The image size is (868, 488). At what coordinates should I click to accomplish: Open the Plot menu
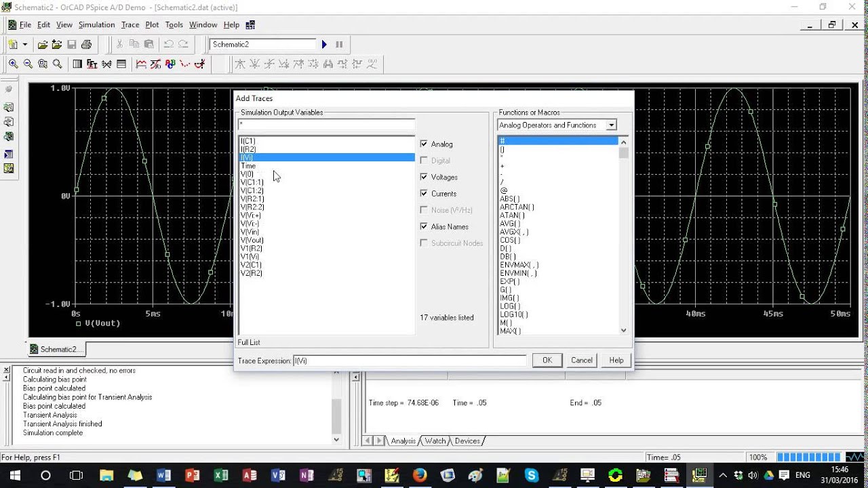(x=152, y=25)
